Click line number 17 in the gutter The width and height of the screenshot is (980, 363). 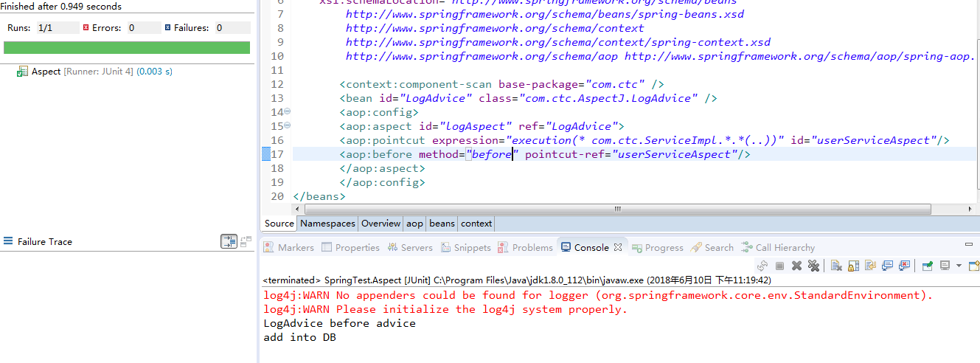click(277, 154)
